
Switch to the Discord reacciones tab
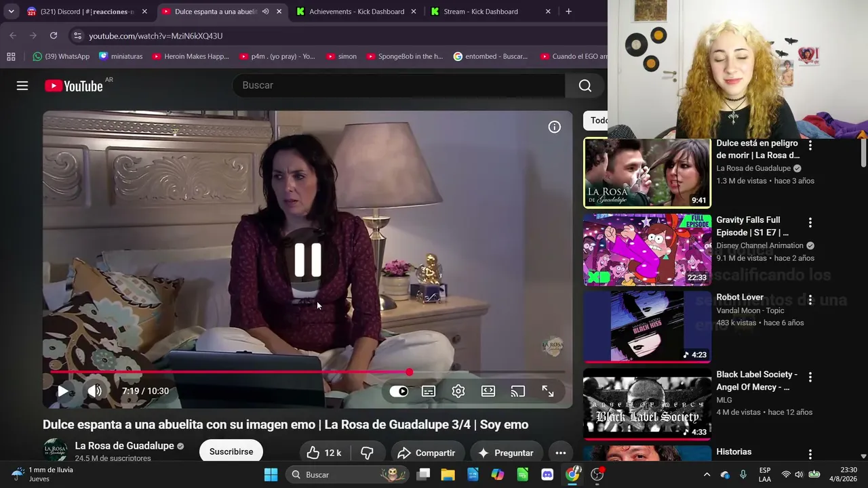click(87, 12)
